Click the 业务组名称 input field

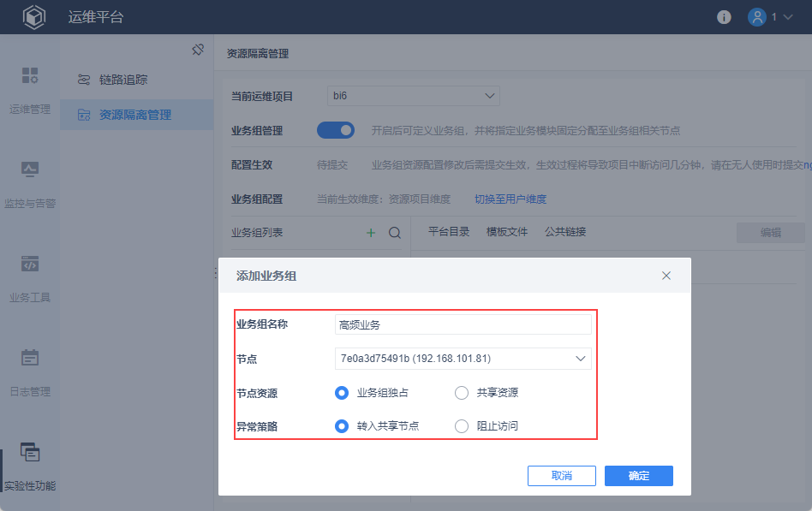coord(463,324)
